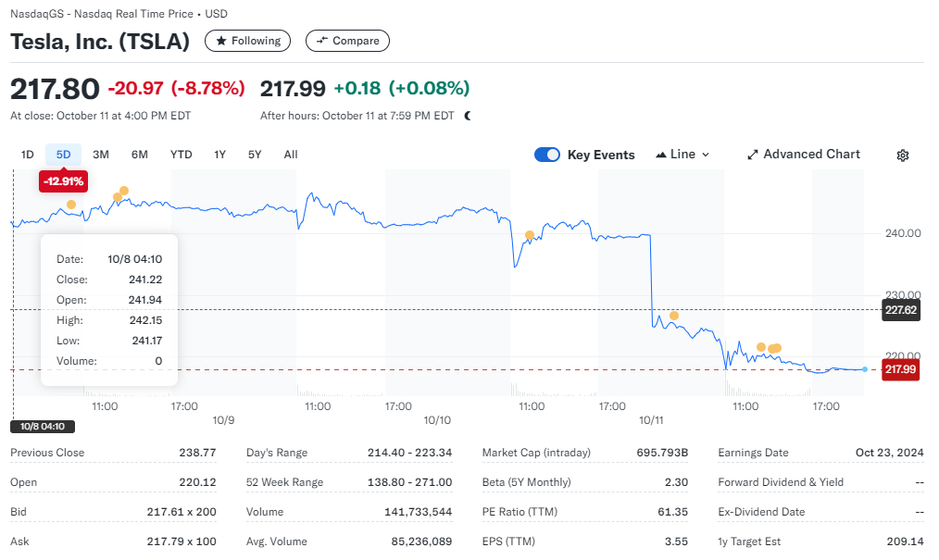Select the 1Y range tab

coord(219,155)
